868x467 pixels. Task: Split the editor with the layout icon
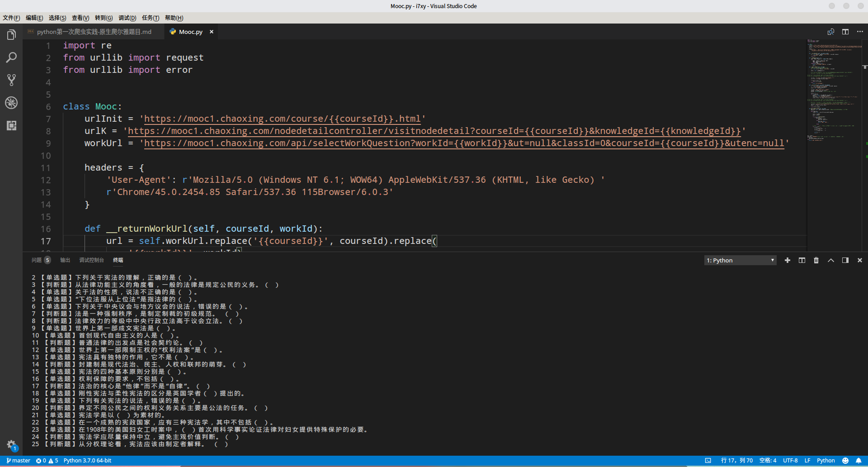845,32
